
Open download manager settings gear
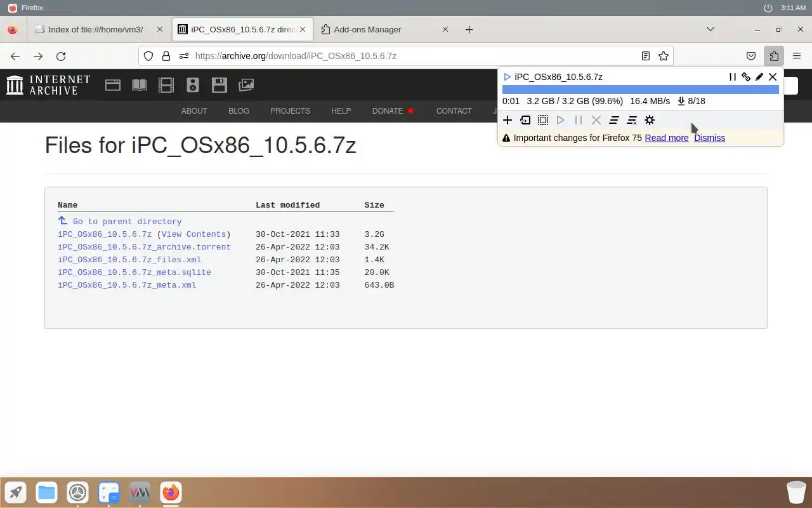coord(650,120)
